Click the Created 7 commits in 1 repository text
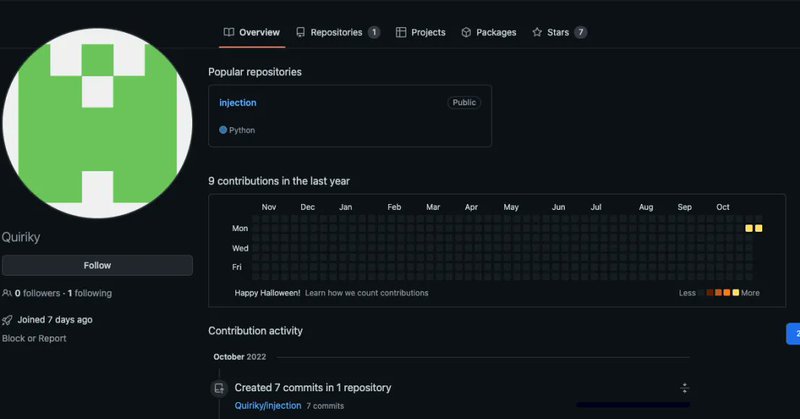This screenshot has height=419, width=800. coord(313,388)
